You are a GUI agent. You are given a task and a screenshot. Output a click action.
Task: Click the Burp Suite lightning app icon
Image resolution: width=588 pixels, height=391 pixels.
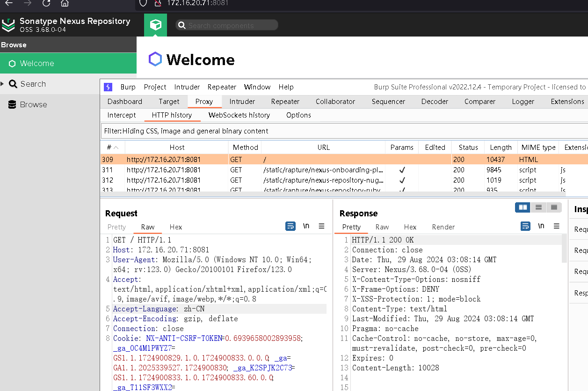(x=108, y=87)
